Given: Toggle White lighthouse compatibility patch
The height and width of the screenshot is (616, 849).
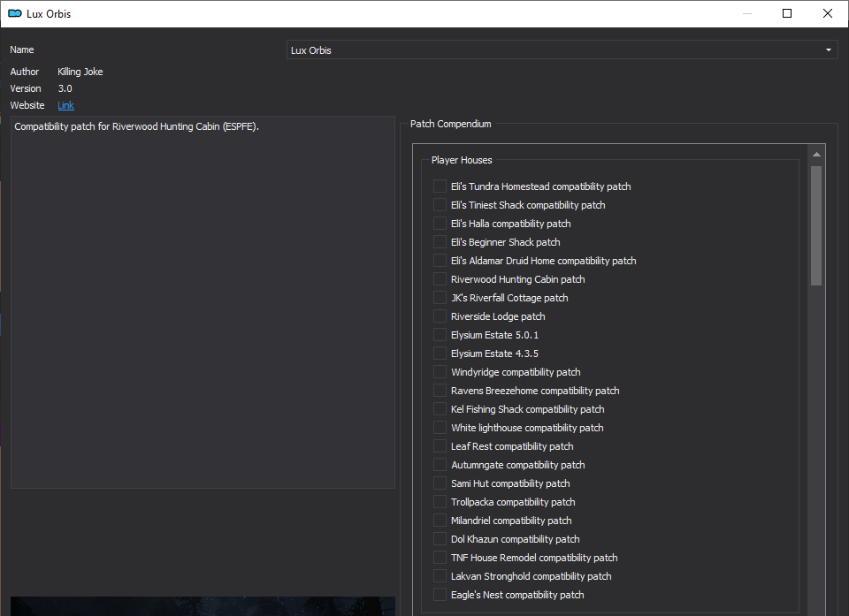Looking at the screenshot, I should pyautogui.click(x=440, y=428).
